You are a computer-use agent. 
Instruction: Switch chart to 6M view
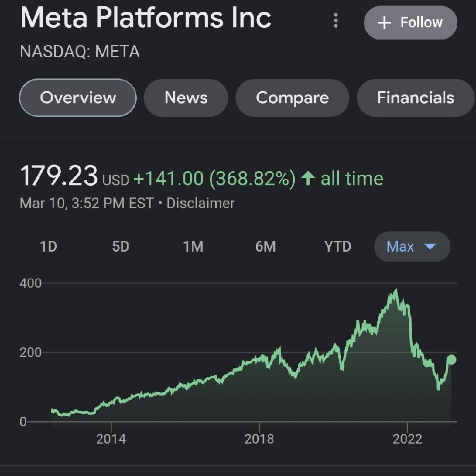(x=265, y=247)
